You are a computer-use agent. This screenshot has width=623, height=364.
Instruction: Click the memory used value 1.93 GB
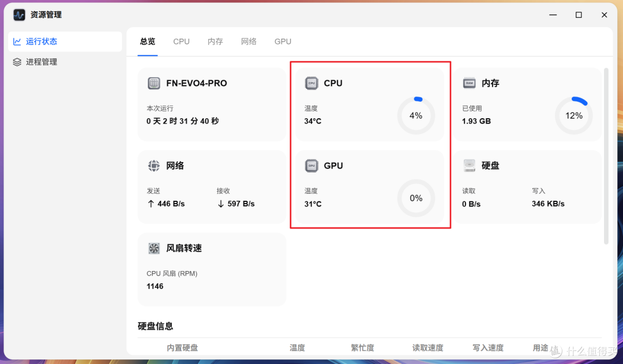coord(476,121)
